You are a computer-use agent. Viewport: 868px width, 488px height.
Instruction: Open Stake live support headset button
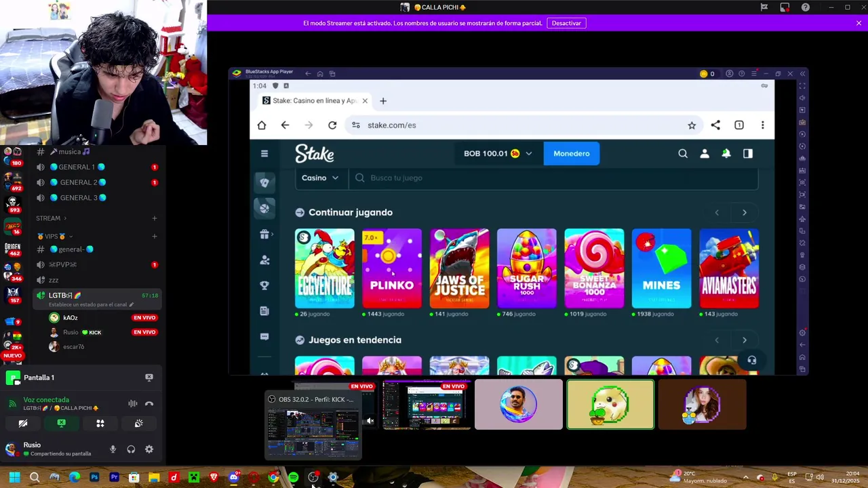coord(751,361)
